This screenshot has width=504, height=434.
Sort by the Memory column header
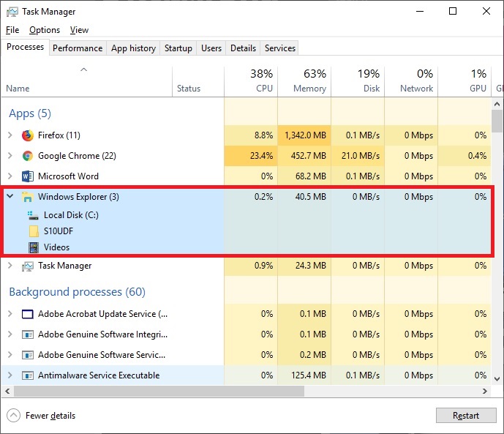coord(304,82)
